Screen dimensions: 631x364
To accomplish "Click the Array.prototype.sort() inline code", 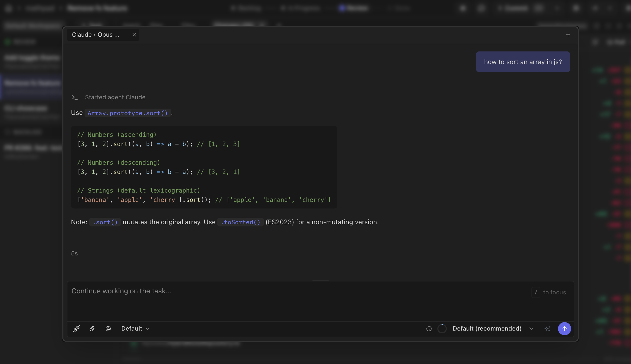I will [x=128, y=113].
